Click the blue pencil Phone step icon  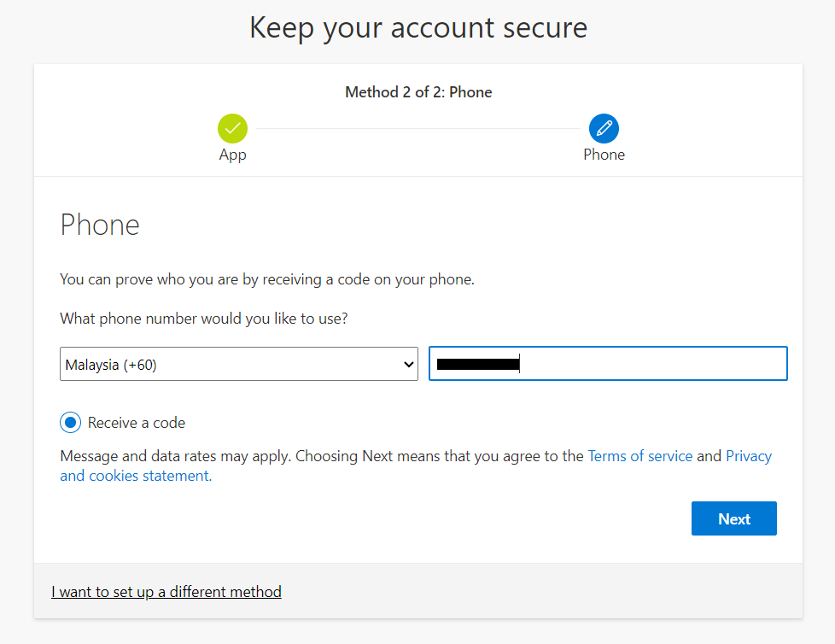(604, 129)
